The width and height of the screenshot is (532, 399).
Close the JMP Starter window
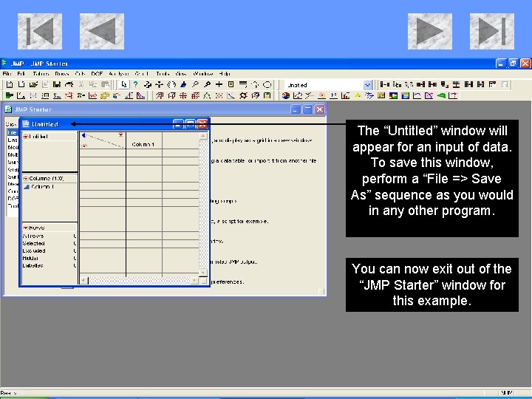[x=320, y=109]
